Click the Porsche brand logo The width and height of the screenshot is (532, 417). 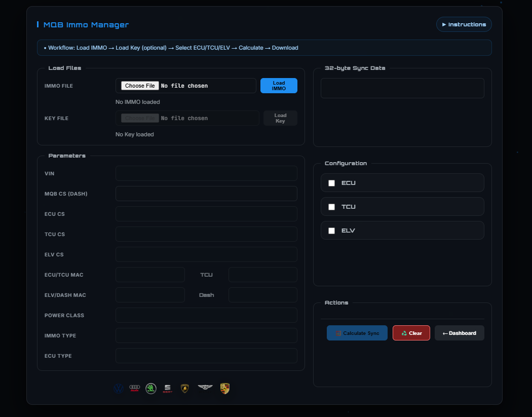(x=225, y=389)
